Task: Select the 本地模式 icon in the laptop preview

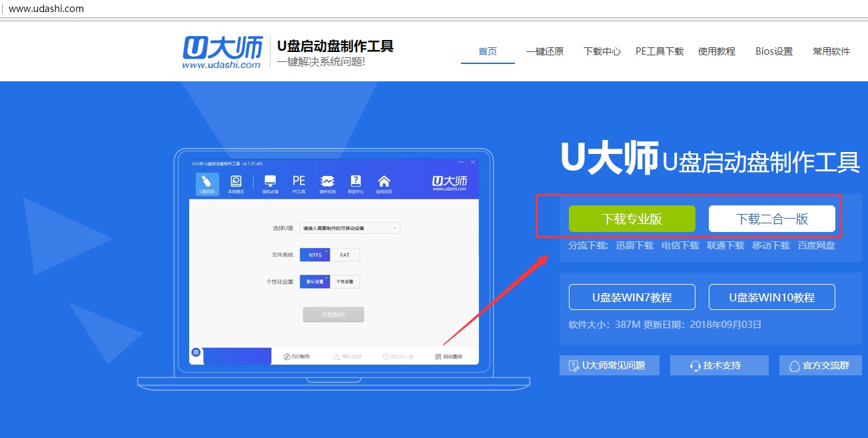Action: point(236,184)
